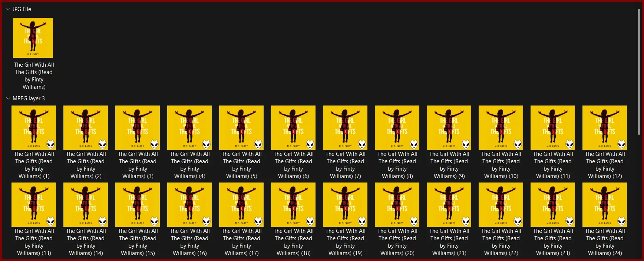The height and width of the screenshot is (261, 644).
Task: Click the vertical scrollbar thumb
Action: 639,72
